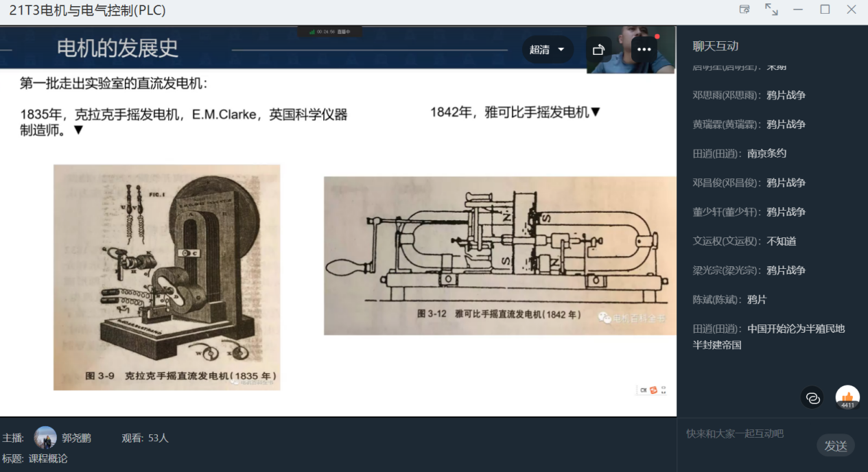Click the chat input field
868x472 pixels.
coord(748,434)
